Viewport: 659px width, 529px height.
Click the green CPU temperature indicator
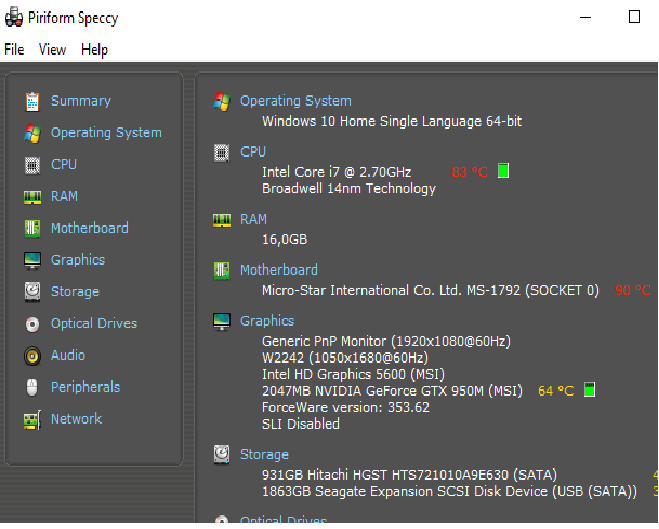(x=503, y=171)
